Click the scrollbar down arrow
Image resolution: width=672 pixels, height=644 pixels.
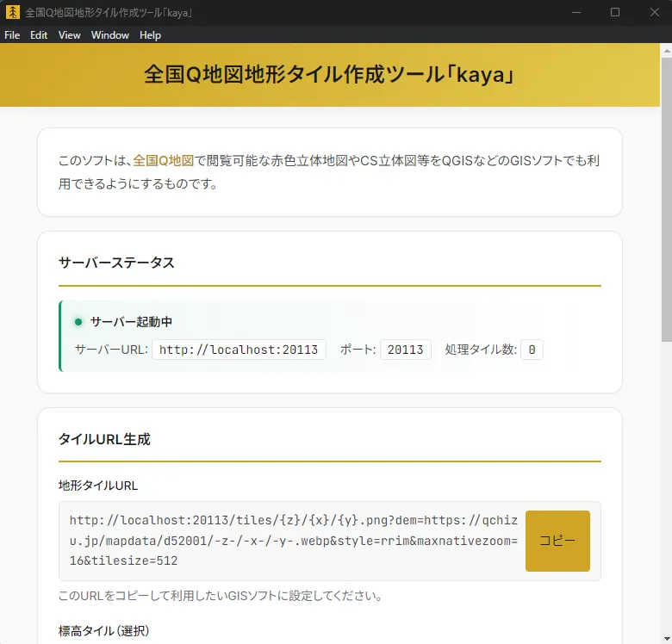tap(667, 639)
